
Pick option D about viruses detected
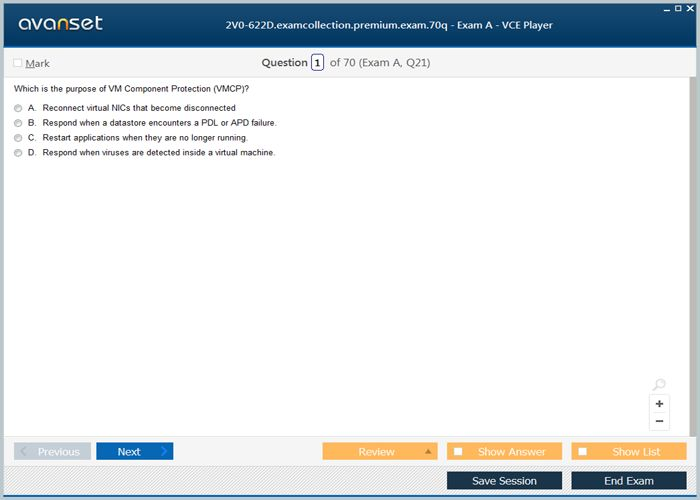(18, 153)
